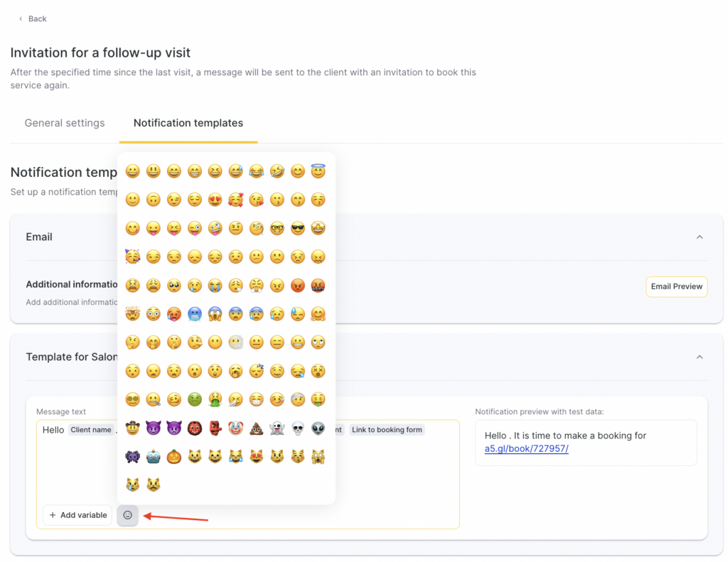
Task: Insert the clown face emoji
Action: click(236, 428)
